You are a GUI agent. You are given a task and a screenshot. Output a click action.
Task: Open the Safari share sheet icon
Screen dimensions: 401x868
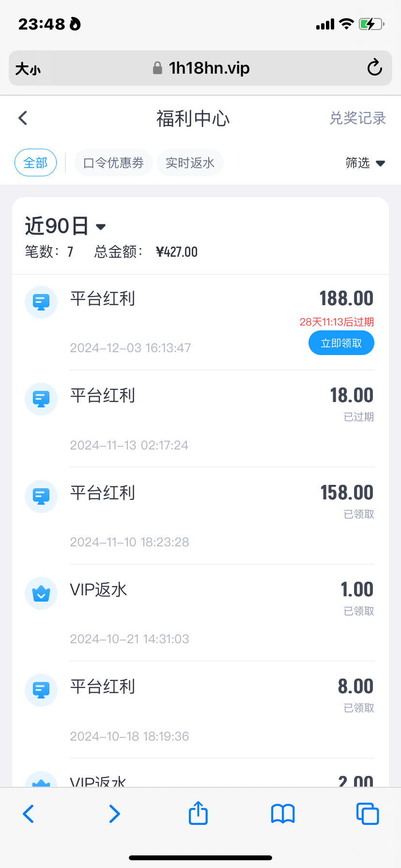click(198, 813)
